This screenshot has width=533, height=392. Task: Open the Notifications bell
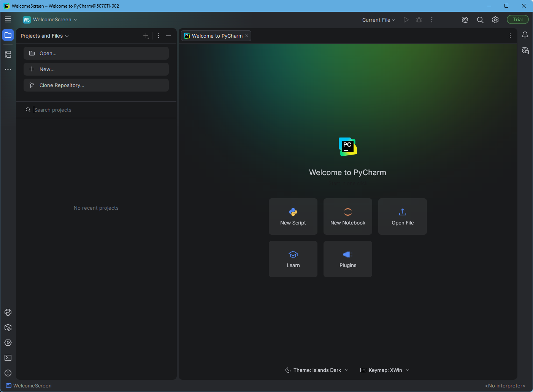(525, 35)
